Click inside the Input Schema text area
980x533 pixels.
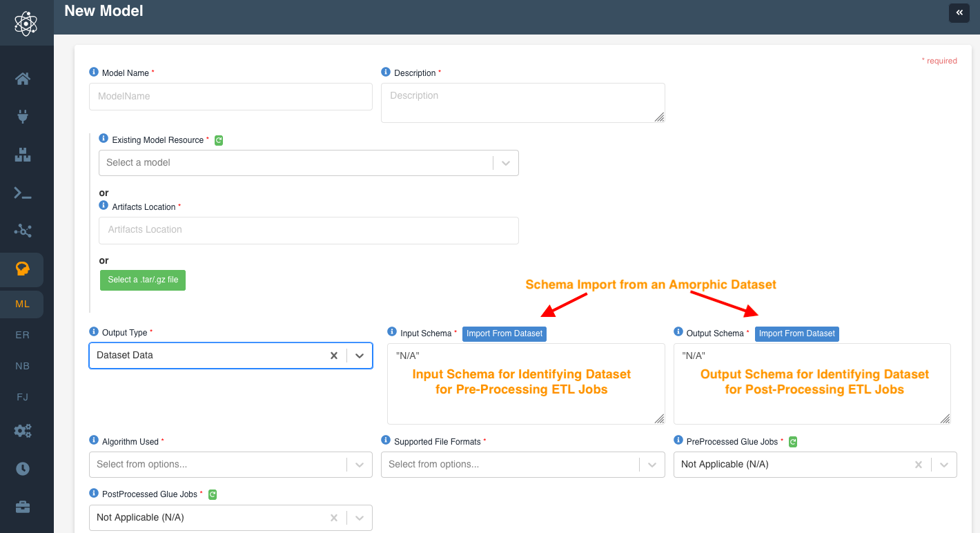526,384
